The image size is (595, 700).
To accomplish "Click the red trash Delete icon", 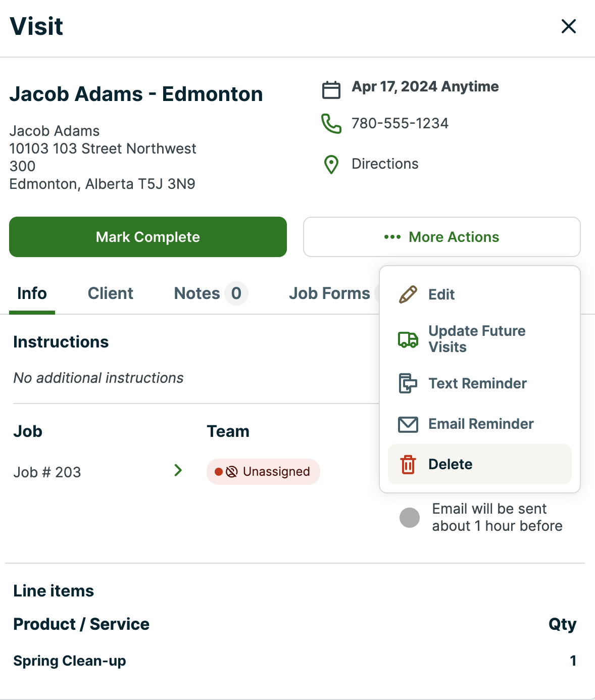I will point(408,464).
